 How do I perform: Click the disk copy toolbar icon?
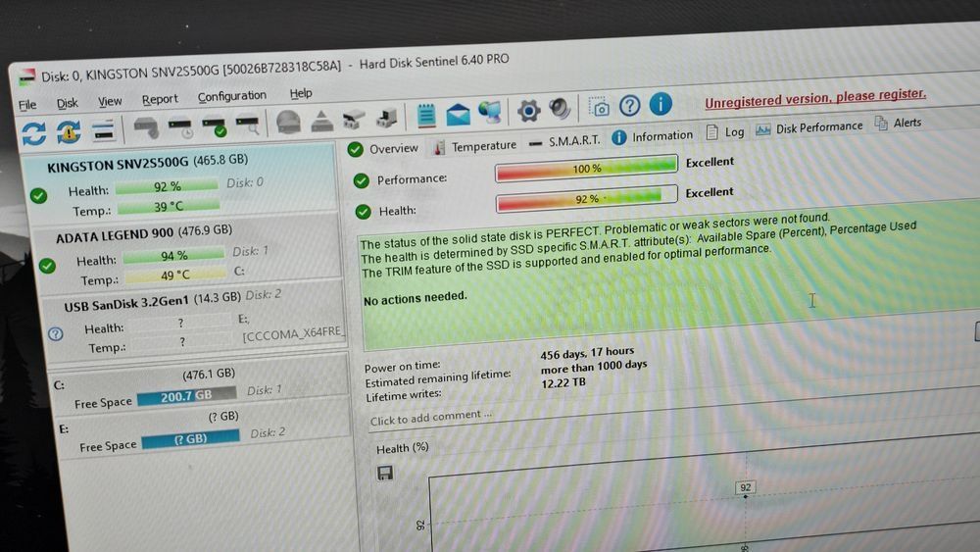(x=386, y=118)
